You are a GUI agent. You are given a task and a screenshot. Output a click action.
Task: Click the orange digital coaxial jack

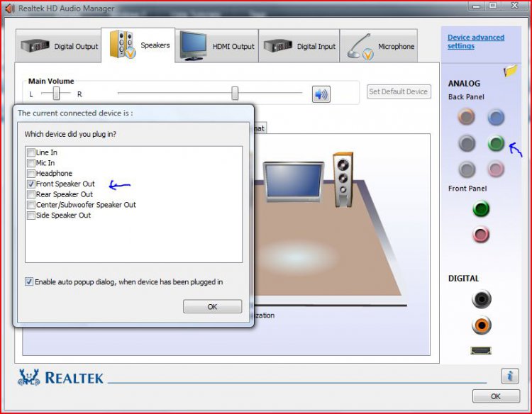(482, 325)
